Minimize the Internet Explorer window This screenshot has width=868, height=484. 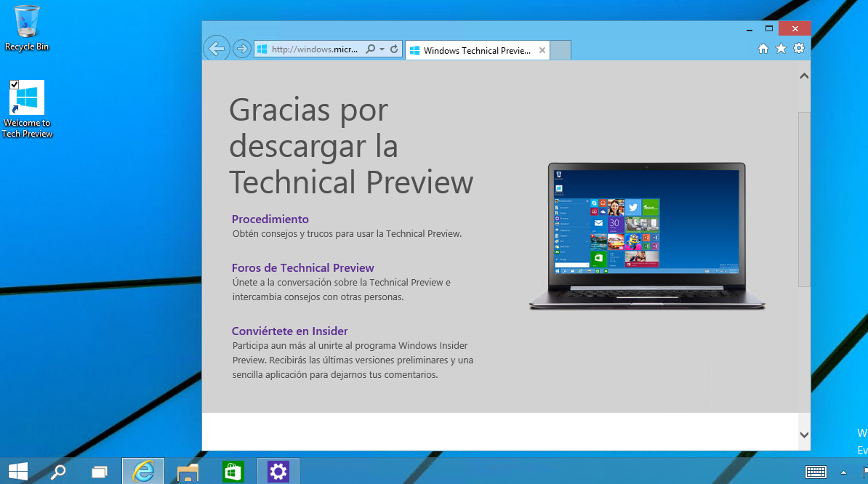[749, 29]
